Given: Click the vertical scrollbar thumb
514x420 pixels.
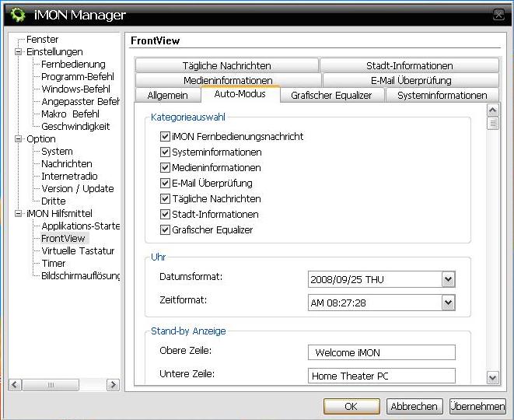Looking at the screenshot, I should point(493,124).
